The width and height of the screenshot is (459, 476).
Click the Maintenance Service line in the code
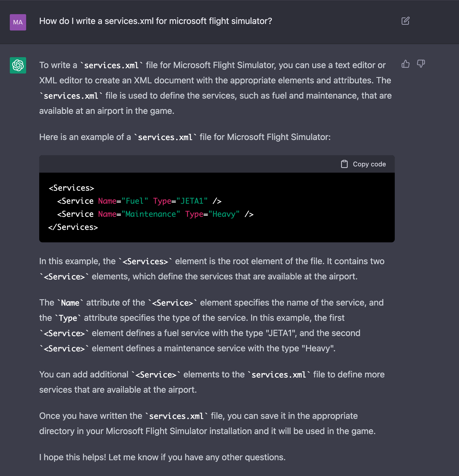point(155,214)
